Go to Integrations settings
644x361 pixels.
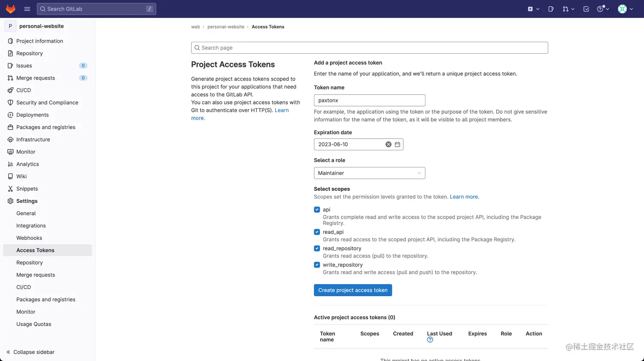pyautogui.click(x=31, y=225)
